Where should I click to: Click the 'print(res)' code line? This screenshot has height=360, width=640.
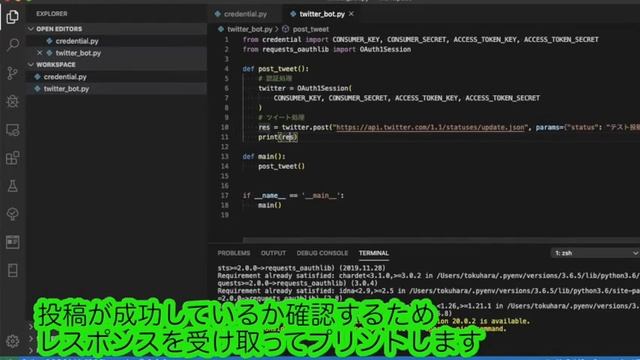tap(278, 137)
